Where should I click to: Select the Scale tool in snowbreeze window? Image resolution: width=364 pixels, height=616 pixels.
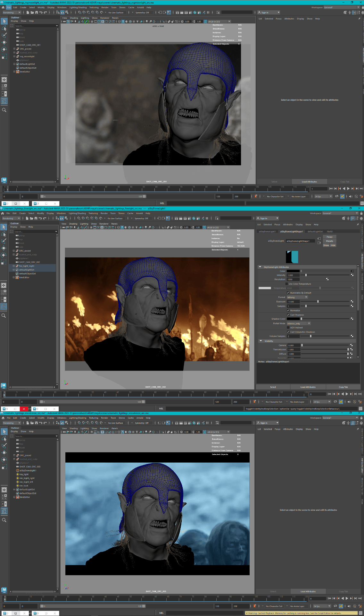click(x=4, y=467)
